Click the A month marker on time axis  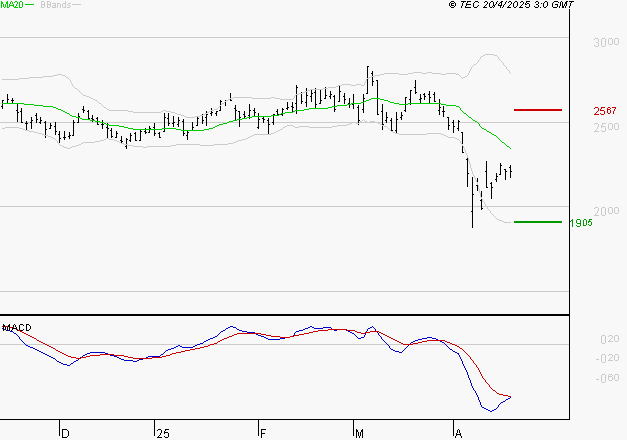[x=459, y=433]
